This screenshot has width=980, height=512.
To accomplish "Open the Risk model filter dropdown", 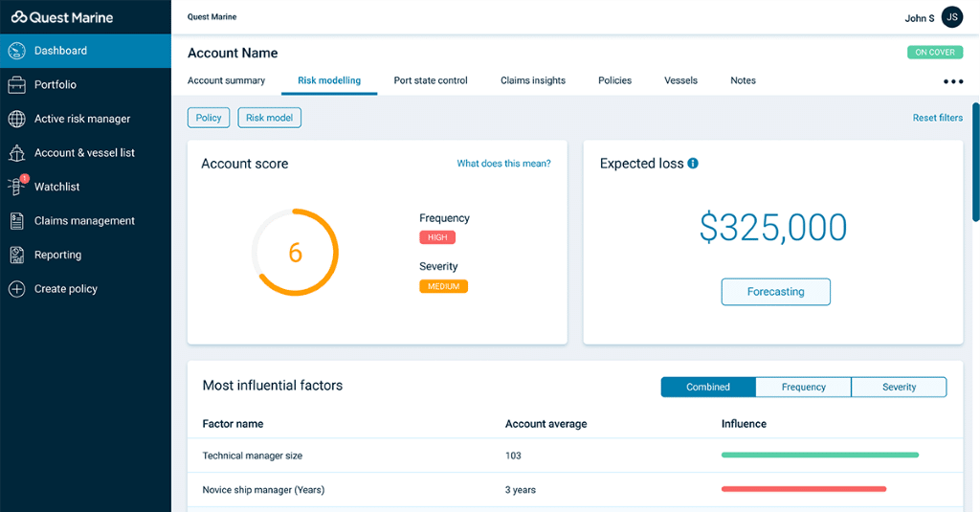I will click(269, 118).
